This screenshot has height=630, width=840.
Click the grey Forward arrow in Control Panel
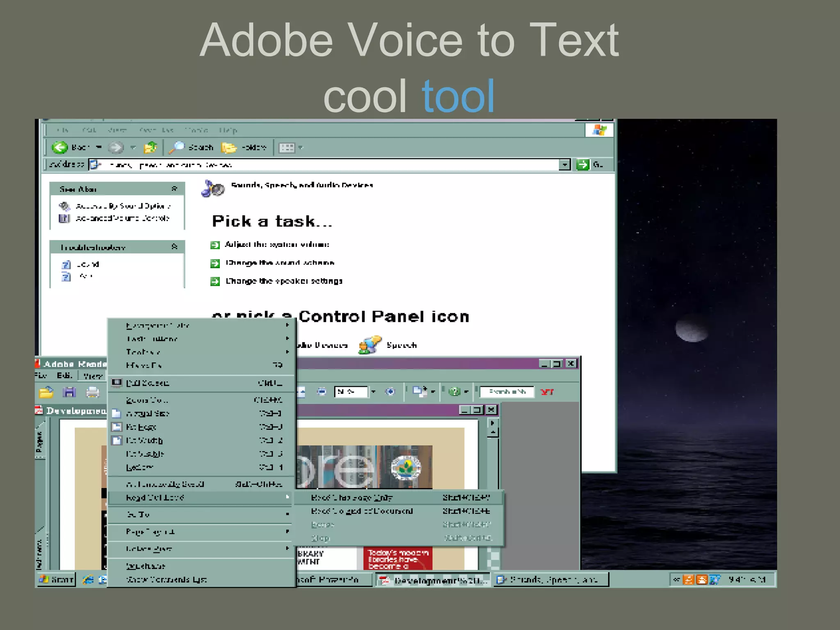pyautogui.click(x=116, y=147)
